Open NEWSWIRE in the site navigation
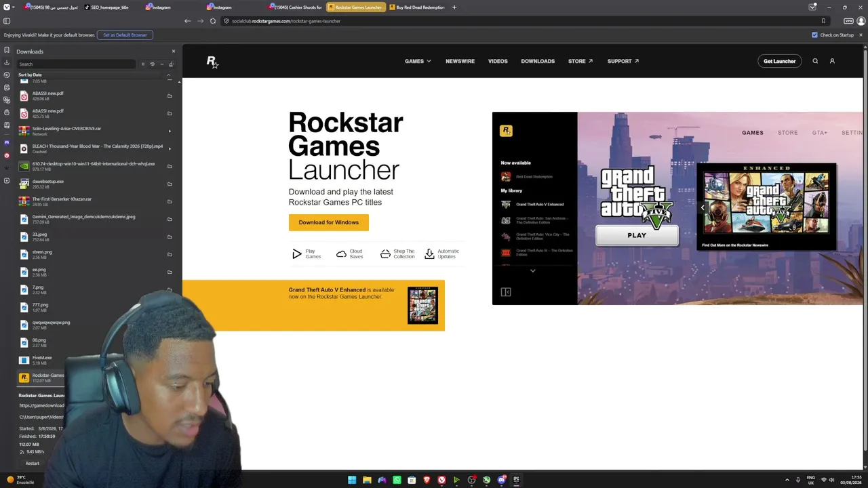Screen dimensions: 868x488 [460, 61]
